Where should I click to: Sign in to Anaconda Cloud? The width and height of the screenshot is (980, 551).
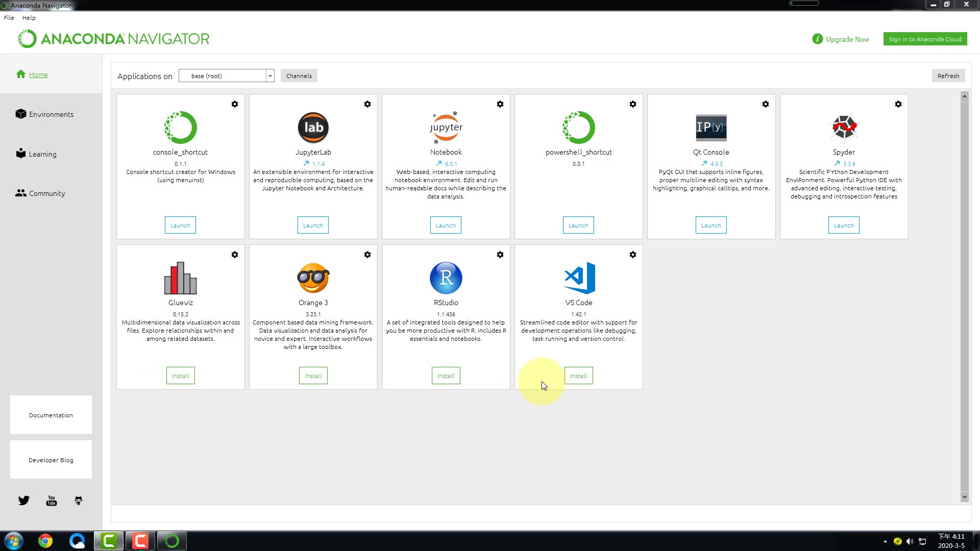(x=925, y=39)
